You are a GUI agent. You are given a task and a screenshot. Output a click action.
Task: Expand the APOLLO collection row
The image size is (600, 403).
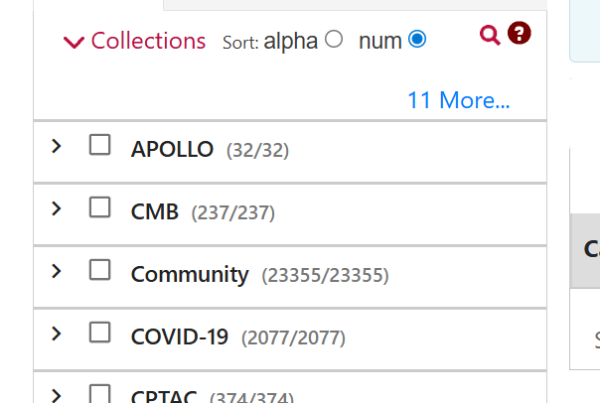[x=56, y=146]
